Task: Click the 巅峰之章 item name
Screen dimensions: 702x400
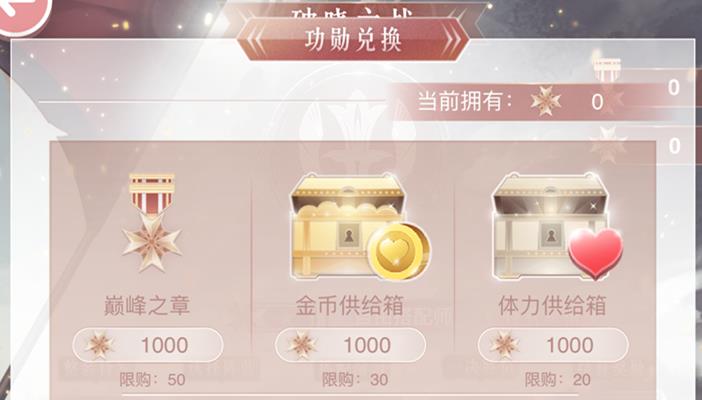Action: coord(147,306)
